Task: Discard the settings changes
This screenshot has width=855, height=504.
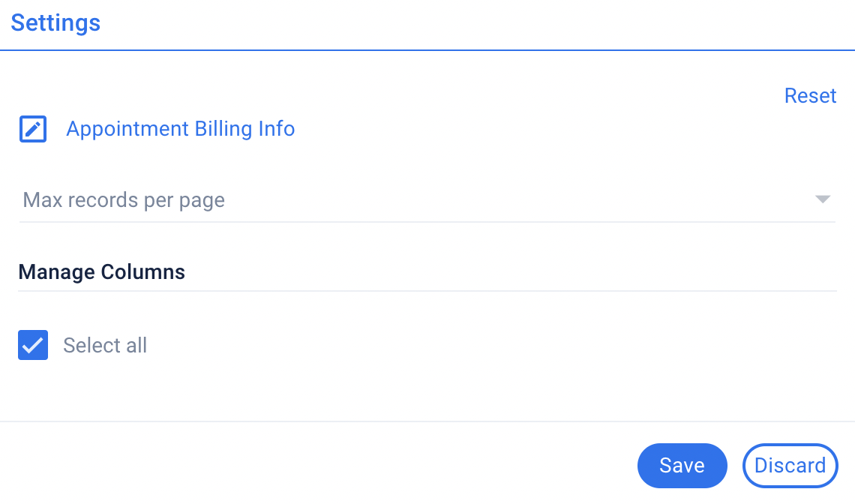Action: (790, 466)
